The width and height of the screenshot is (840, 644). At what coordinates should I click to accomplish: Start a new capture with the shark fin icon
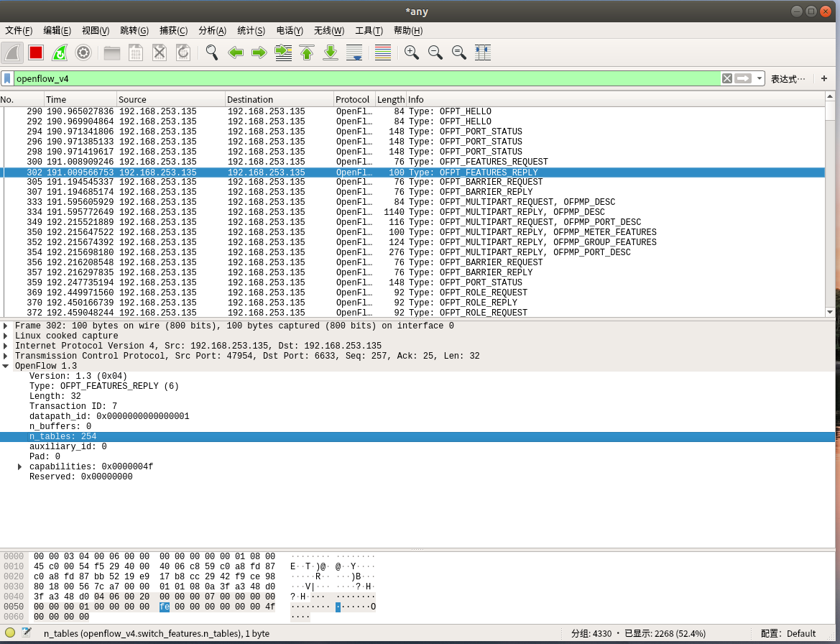coord(12,52)
